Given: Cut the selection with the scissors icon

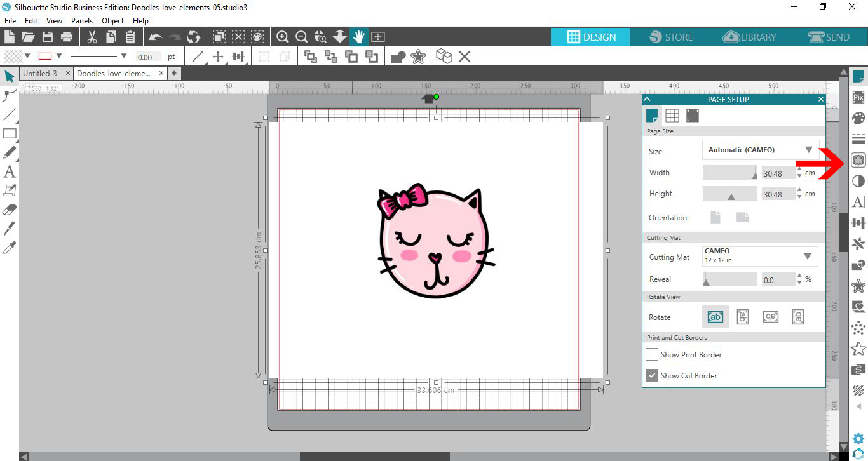Looking at the screenshot, I should tap(92, 37).
